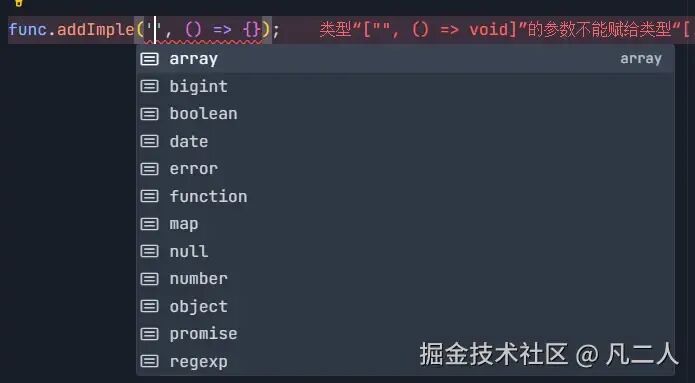Pick object from the completion list
Image resolution: width=695 pixels, height=383 pixels.
(405, 306)
